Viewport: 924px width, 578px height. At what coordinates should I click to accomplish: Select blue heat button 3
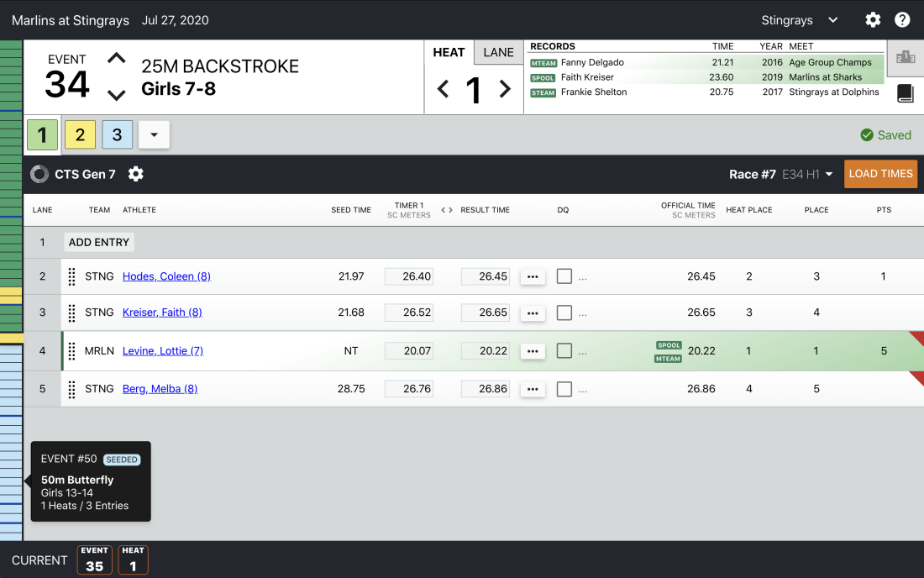tap(118, 135)
